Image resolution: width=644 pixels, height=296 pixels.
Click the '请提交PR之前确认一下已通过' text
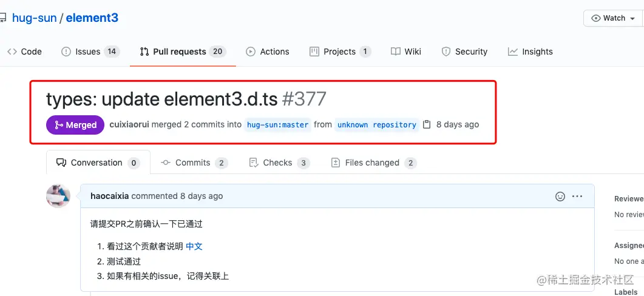click(146, 224)
